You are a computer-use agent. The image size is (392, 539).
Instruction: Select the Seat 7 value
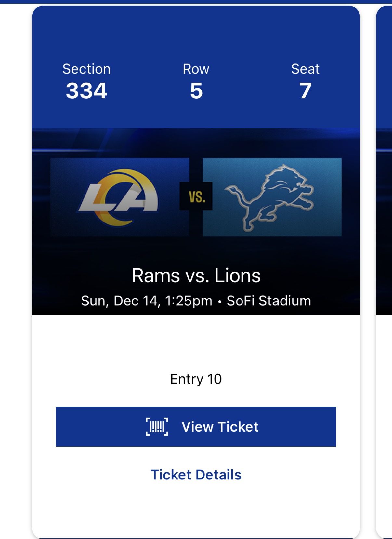click(305, 90)
